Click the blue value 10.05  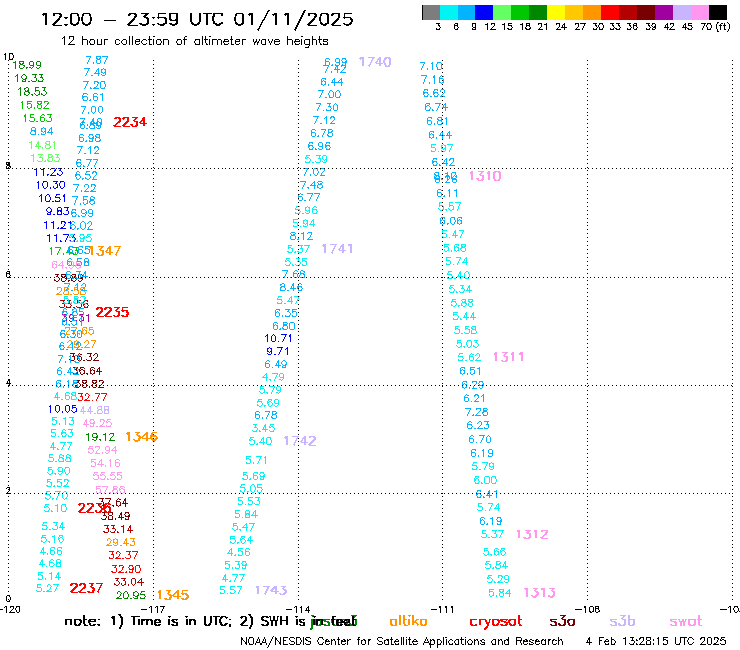coord(62,409)
